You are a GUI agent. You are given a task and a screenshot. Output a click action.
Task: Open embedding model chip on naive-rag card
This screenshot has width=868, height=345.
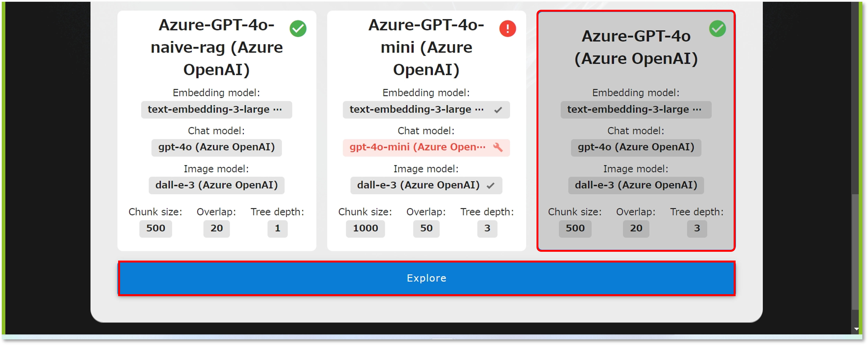click(216, 109)
